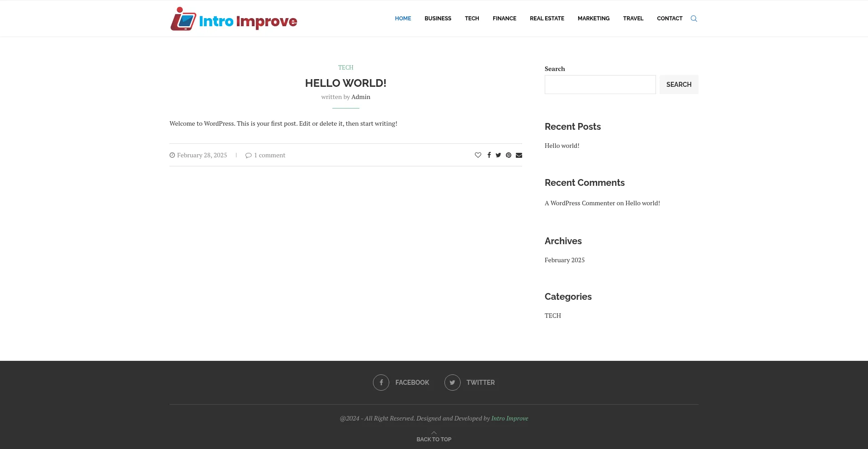This screenshot has height=449, width=868.
Task: Click the footer TWITTER text link
Action: click(x=481, y=383)
